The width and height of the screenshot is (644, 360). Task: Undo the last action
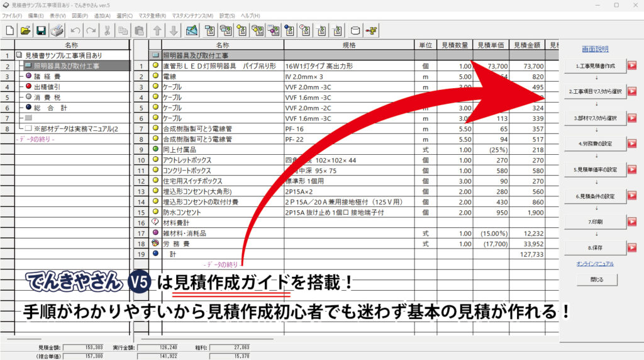pyautogui.click(x=75, y=30)
